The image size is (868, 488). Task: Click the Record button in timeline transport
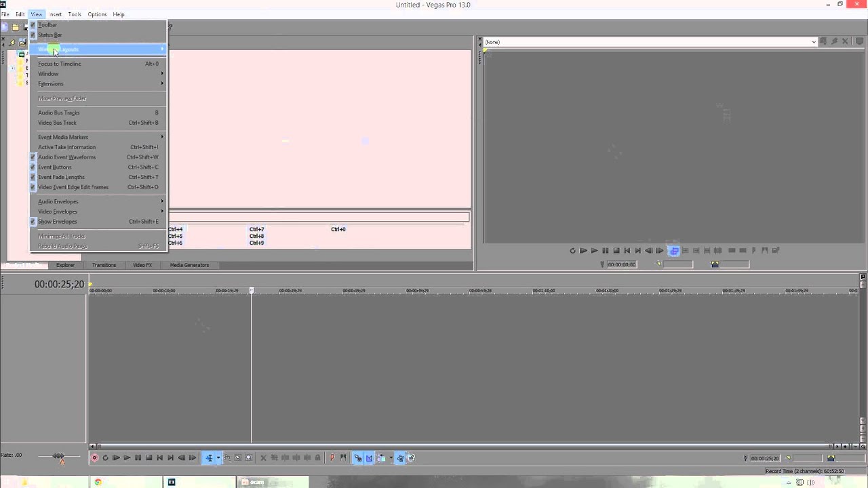tap(94, 458)
